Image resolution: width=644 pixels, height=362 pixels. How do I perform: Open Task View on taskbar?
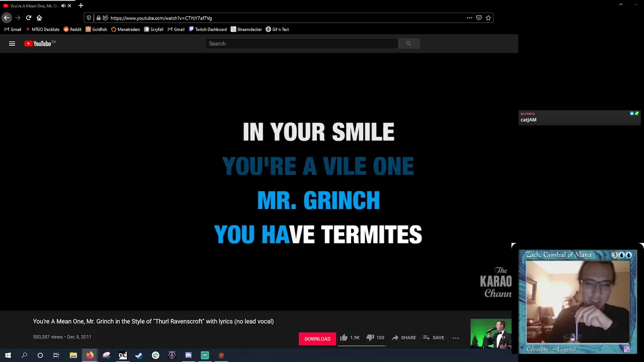pos(56,355)
